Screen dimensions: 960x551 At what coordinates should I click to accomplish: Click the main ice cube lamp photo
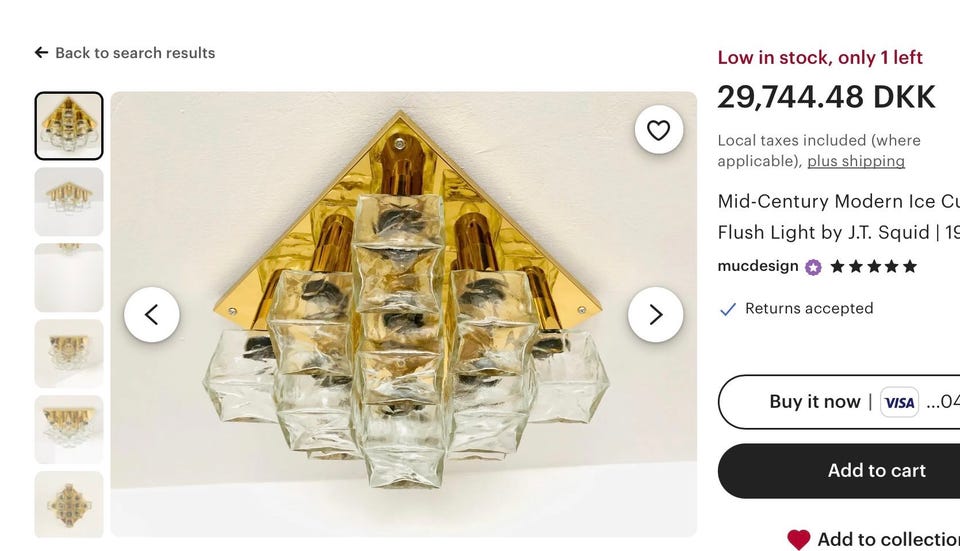tap(403, 400)
